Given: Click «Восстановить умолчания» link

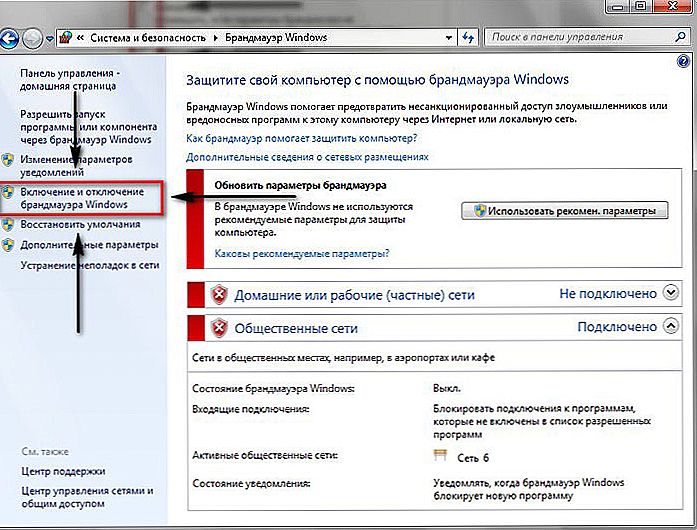Looking at the screenshot, I should (80, 225).
